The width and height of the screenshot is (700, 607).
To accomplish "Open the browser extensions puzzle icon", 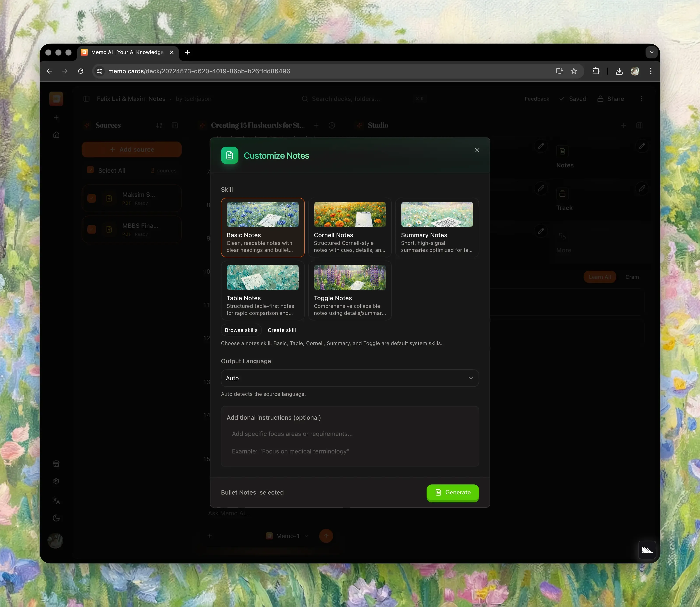I will (596, 71).
